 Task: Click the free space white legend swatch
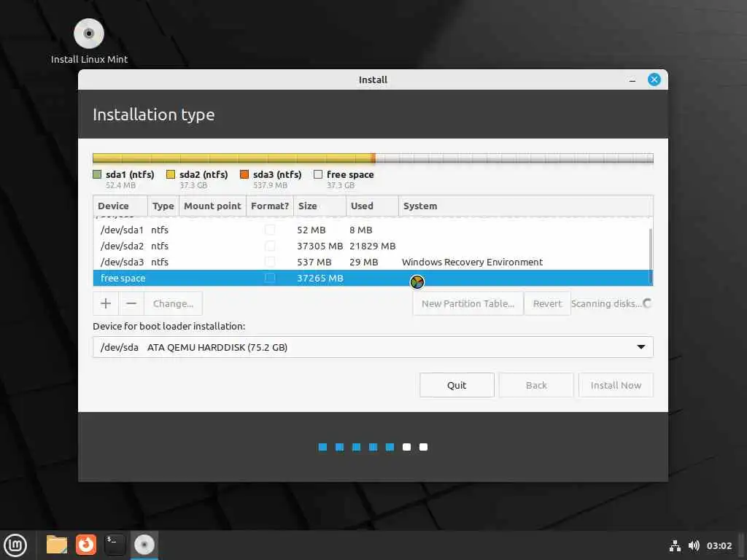tap(318, 174)
